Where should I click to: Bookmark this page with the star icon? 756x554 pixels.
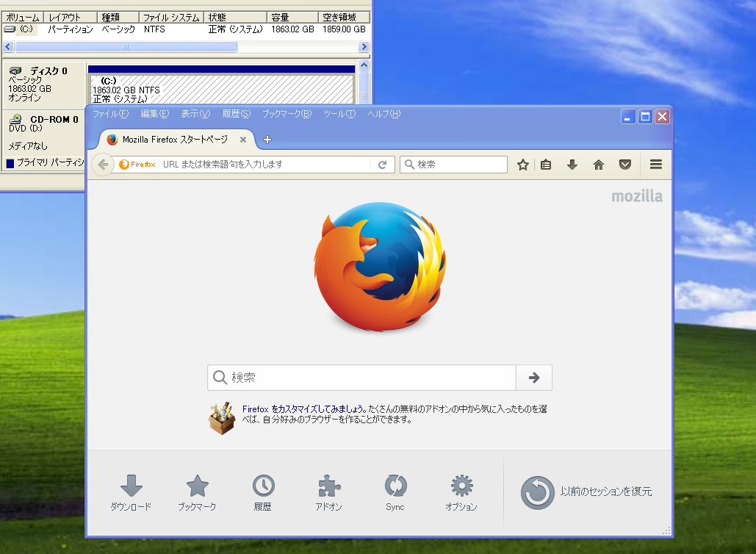click(522, 165)
